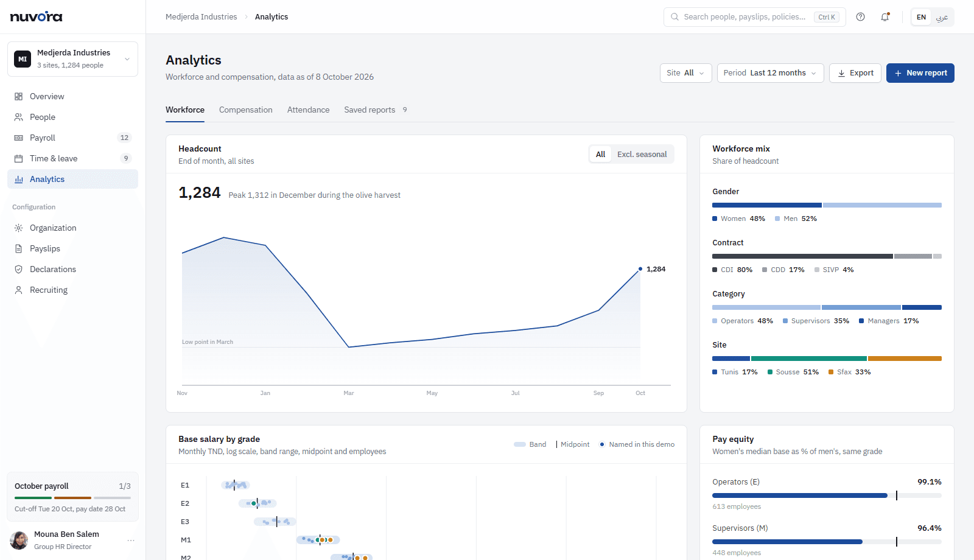This screenshot has height=560, width=974.
Task: Click the Sousse 51% legend entry
Action: tap(793, 372)
